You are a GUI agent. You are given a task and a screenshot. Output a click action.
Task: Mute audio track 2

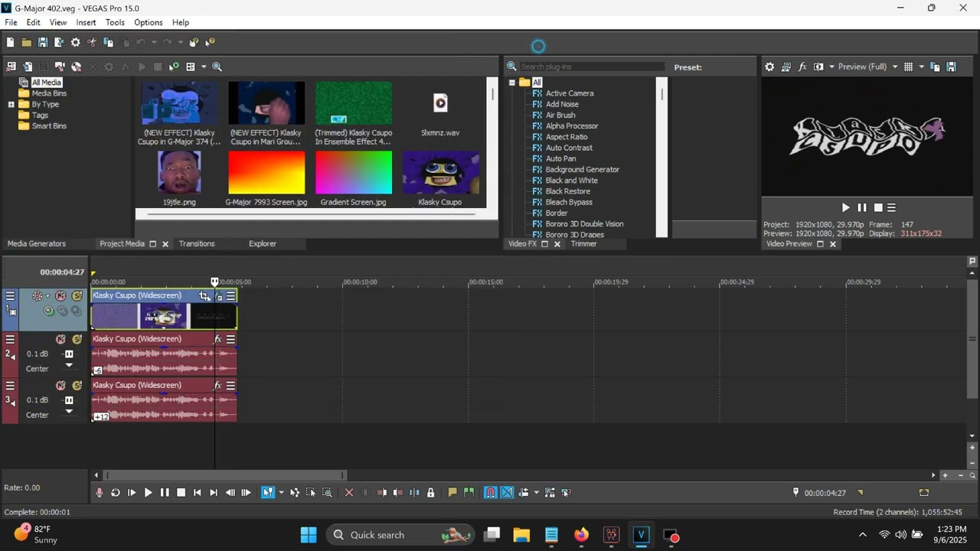(x=60, y=339)
